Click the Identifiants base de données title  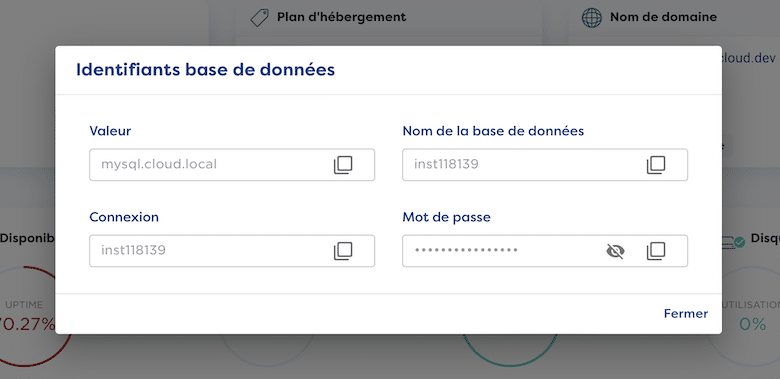[205, 70]
